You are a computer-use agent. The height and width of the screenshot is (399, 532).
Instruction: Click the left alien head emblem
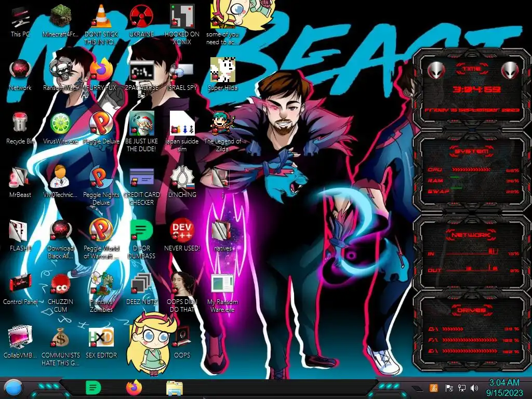tap(436, 70)
